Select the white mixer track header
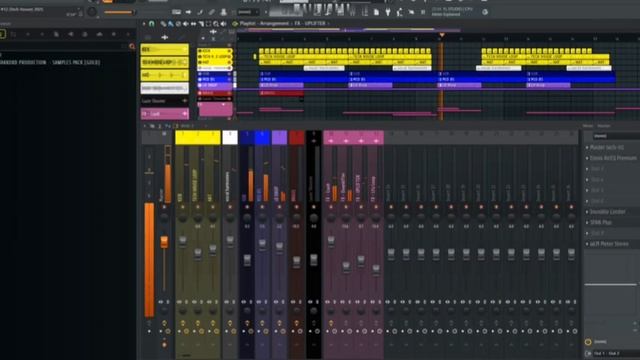The width and height of the screenshot is (640, 360). (x=230, y=137)
